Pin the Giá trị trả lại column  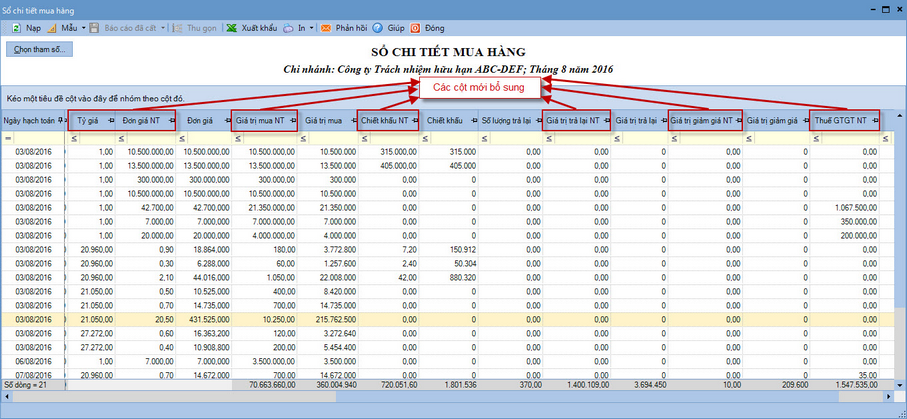click(x=662, y=120)
